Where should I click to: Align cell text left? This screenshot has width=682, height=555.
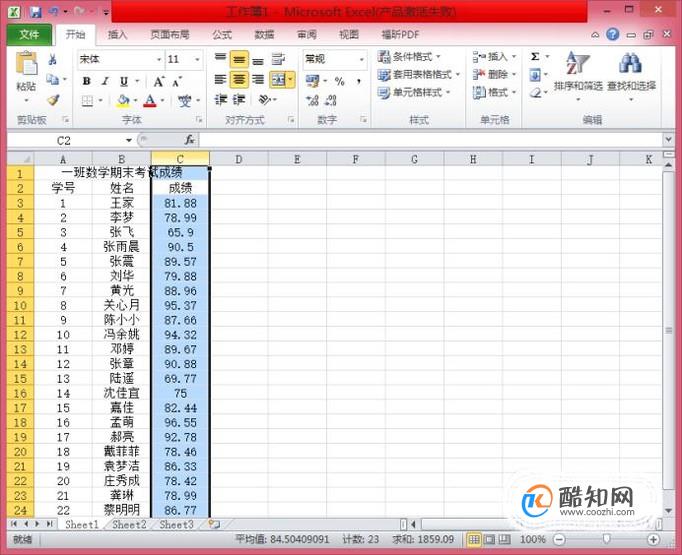coord(221,79)
